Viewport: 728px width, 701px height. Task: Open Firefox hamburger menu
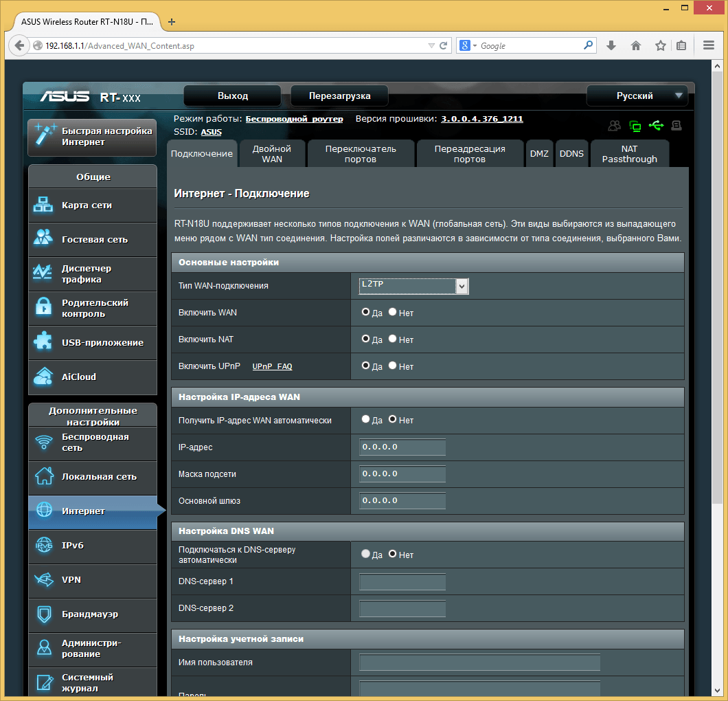709,45
